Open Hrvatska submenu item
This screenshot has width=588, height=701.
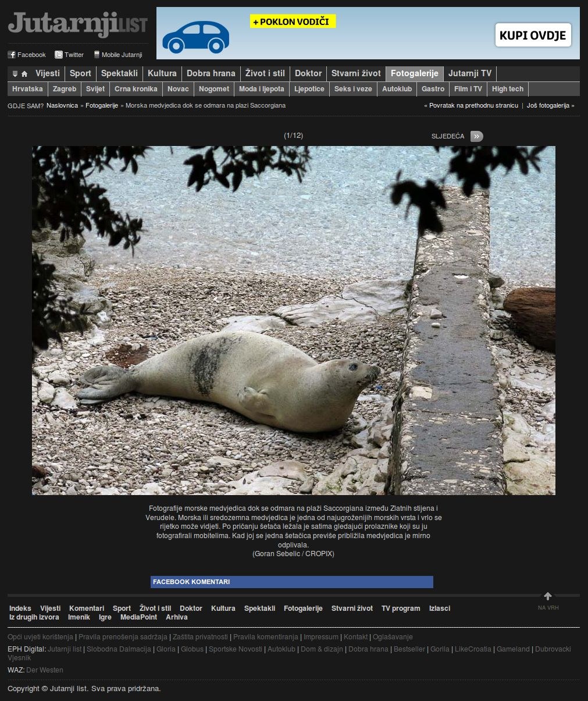(27, 89)
